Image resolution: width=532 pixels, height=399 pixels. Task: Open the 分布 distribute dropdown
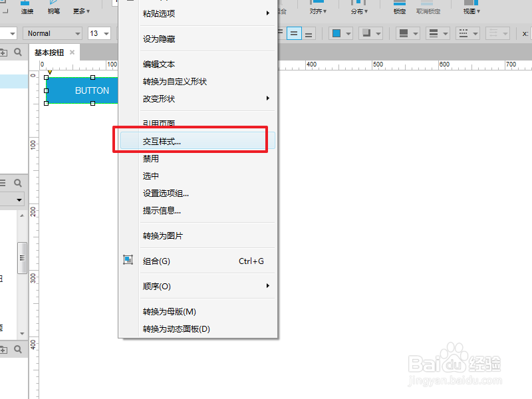359,7
